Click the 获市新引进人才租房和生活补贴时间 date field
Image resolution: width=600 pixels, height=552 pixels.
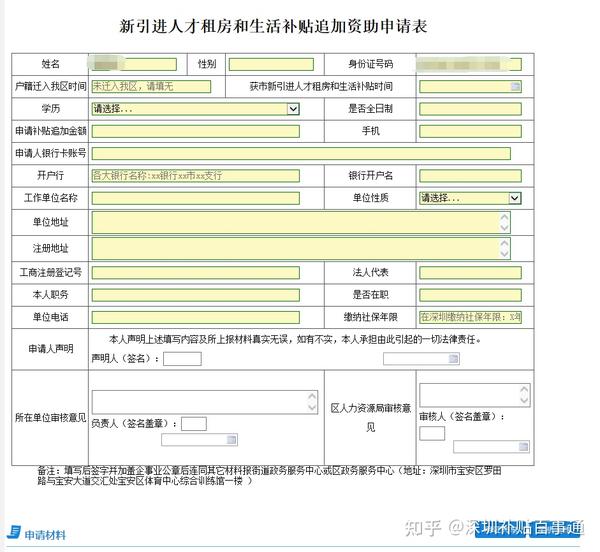[x=470, y=86]
